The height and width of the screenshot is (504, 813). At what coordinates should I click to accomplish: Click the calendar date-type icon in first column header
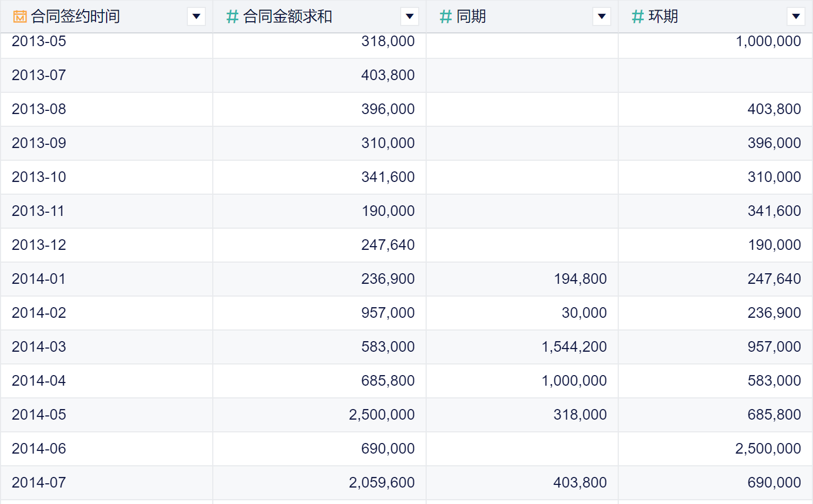20,17
